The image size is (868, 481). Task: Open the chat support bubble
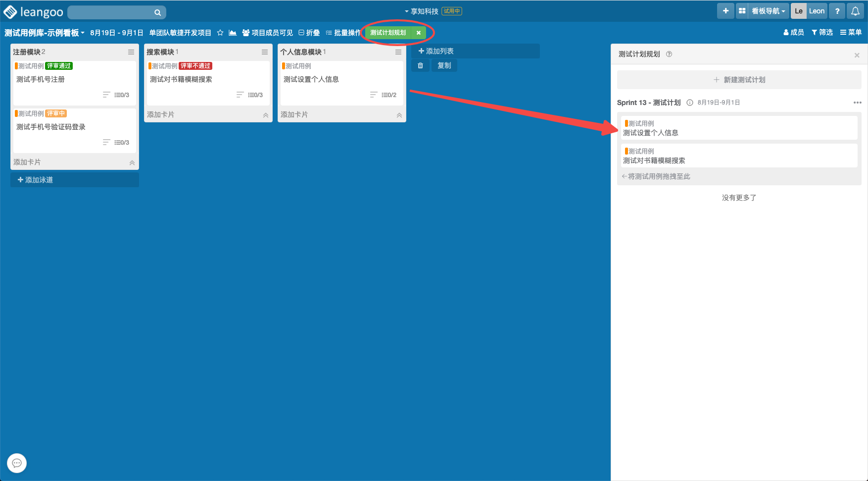(17, 463)
